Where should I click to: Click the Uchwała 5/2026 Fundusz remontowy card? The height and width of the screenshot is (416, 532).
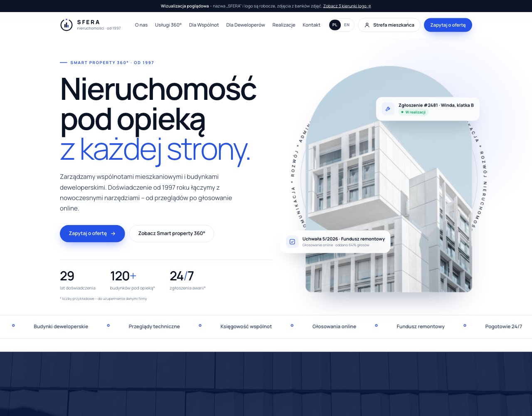pyautogui.click(x=335, y=242)
